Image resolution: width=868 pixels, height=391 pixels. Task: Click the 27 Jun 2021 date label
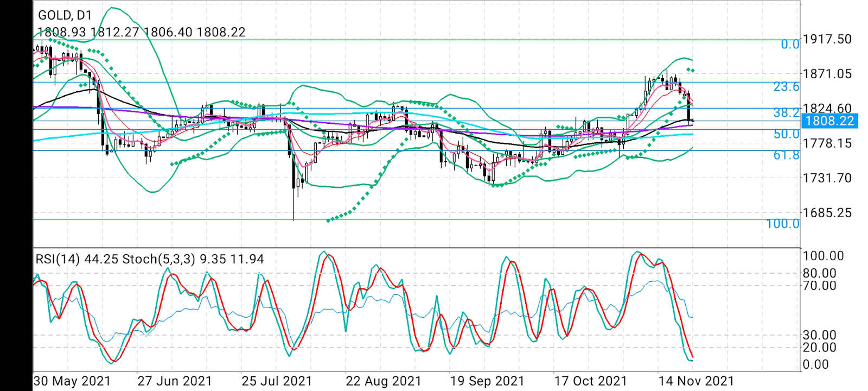pyautogui.click(x=175, y=381)
